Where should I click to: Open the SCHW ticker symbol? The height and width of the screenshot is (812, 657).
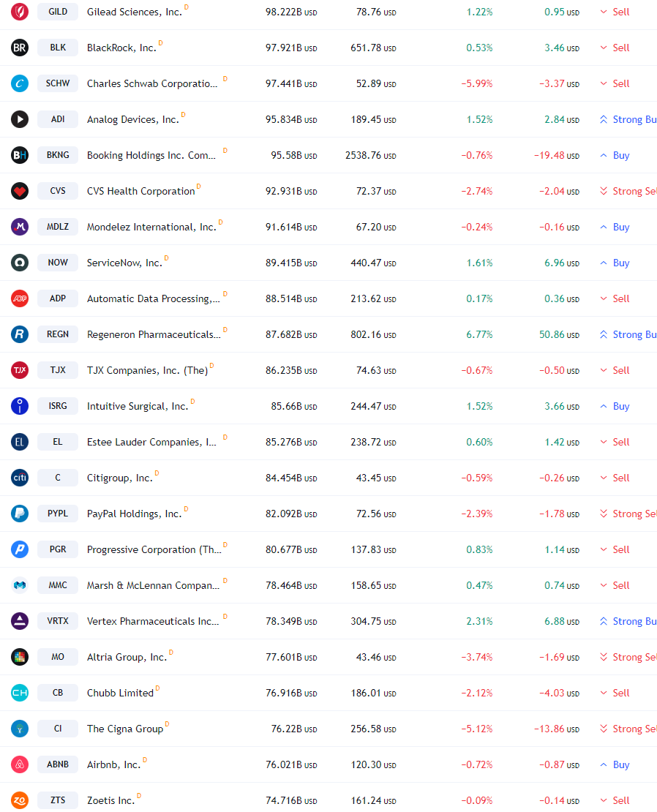point(58,83)
